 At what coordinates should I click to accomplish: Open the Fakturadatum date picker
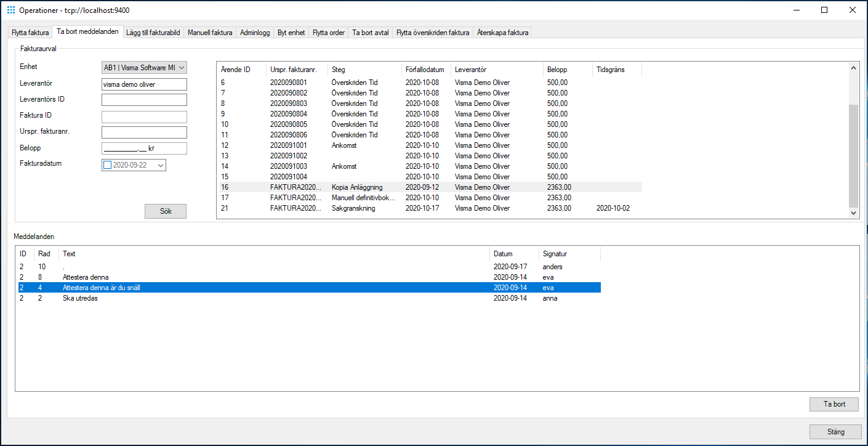(159, 165)
